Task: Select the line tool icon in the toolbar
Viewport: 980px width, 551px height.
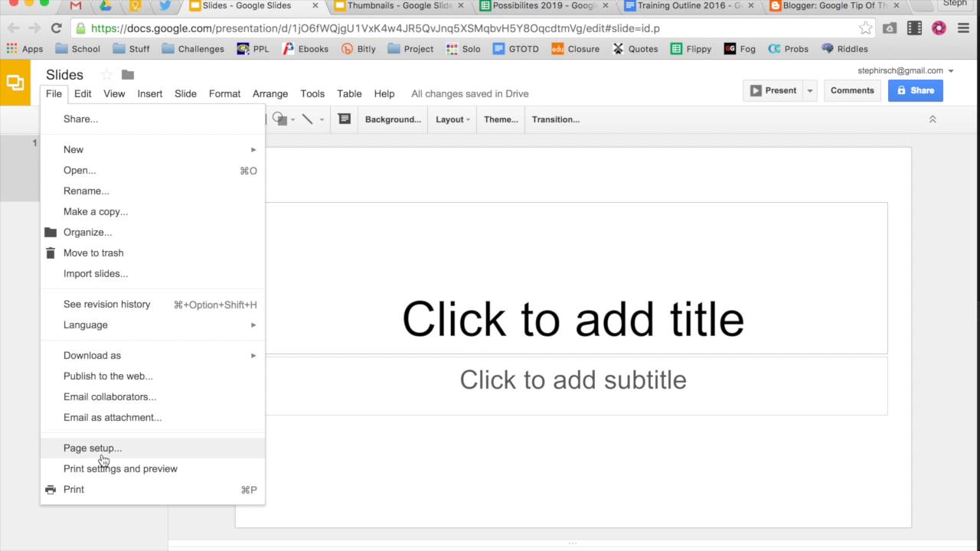Action: tap(307, 119)
